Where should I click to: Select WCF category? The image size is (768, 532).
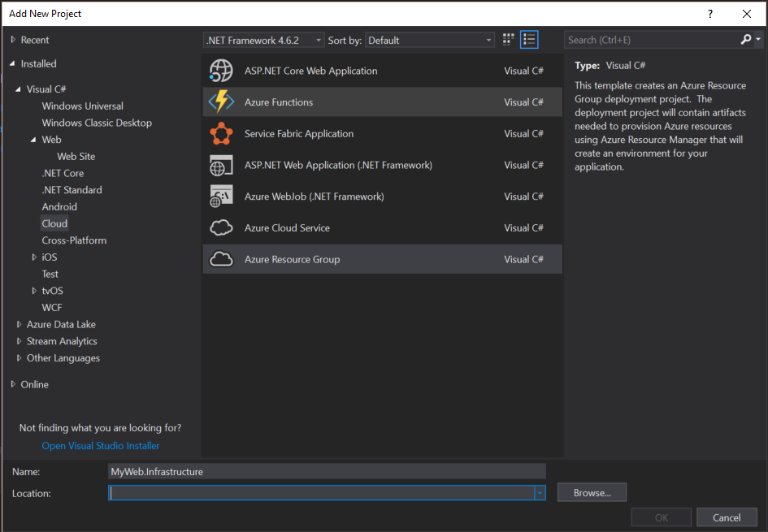(52, 307)
